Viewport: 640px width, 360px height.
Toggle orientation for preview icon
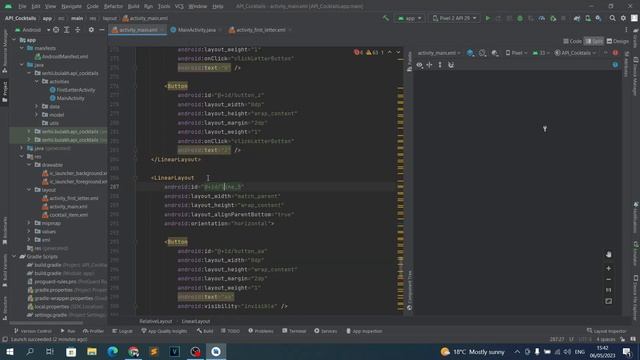click(482, 53)
